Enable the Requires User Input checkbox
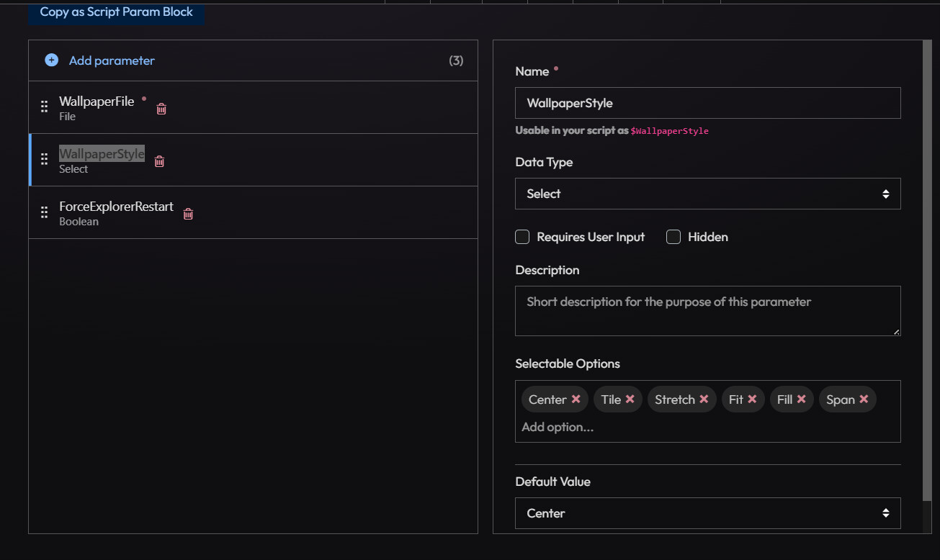940x560 pixels. click(522, 237)
